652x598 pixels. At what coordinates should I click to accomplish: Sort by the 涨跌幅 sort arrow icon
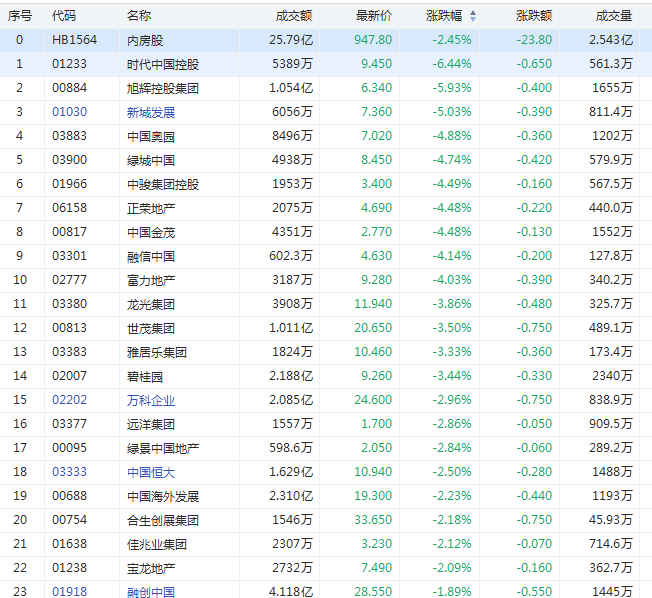[x=473, y=16]
